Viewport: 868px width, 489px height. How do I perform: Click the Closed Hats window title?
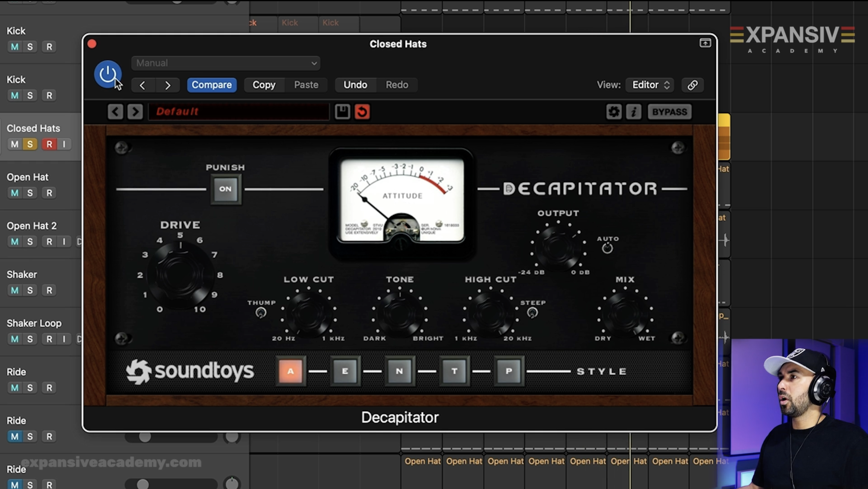[398, 44]
